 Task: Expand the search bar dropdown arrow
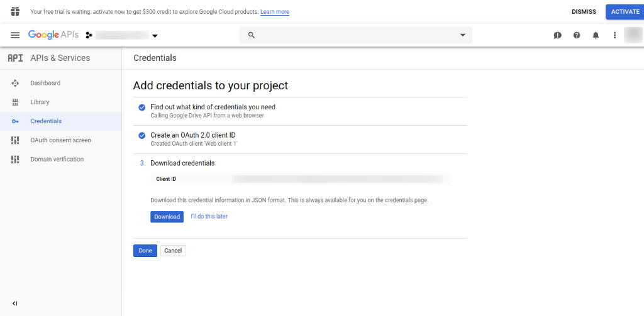tap(463, 35)
